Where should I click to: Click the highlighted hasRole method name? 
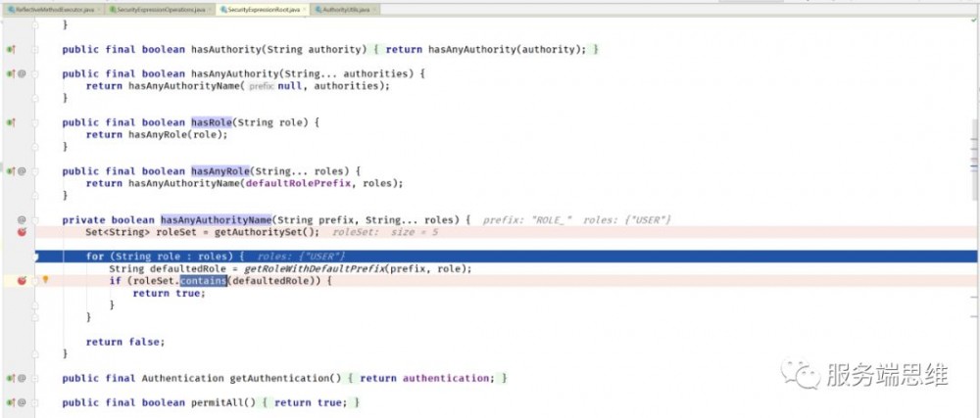[212, 122]
